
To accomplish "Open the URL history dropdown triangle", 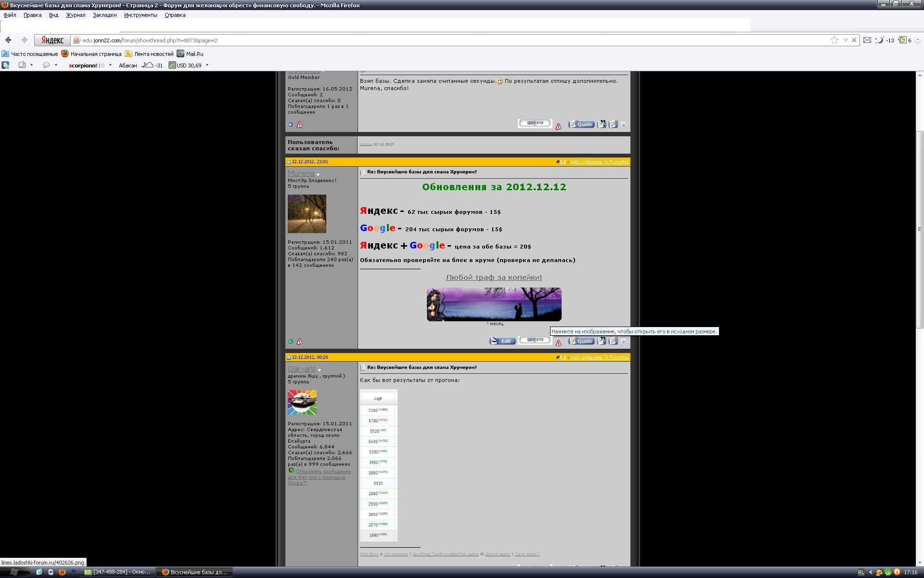I will coord(846,40).
